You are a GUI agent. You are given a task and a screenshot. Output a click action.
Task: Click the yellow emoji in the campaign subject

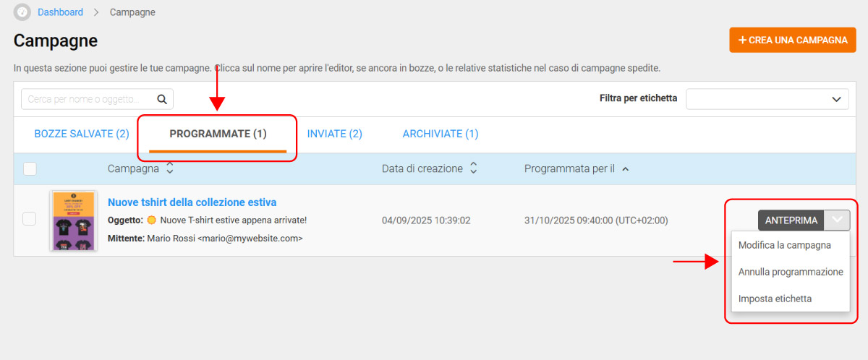pyautogui.click(x=151, y=220)
